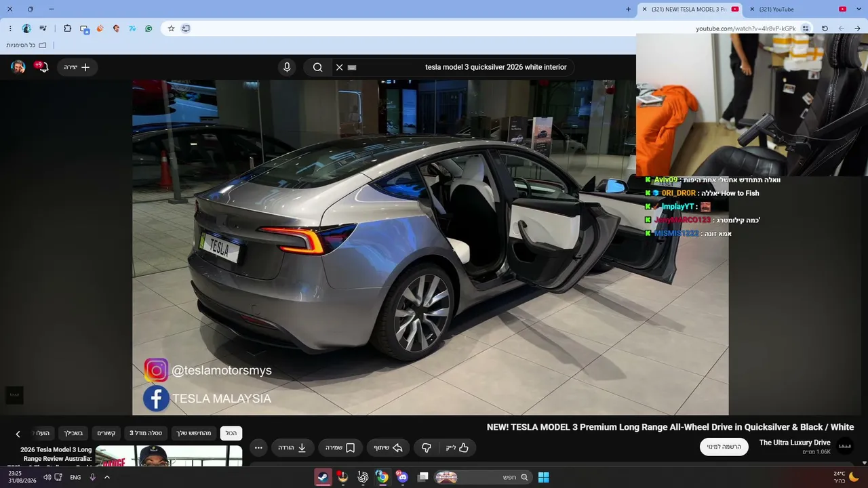Select the 'בשבילך' filter chip
Screen dimensions: 868x488
(x=74, y=433)
